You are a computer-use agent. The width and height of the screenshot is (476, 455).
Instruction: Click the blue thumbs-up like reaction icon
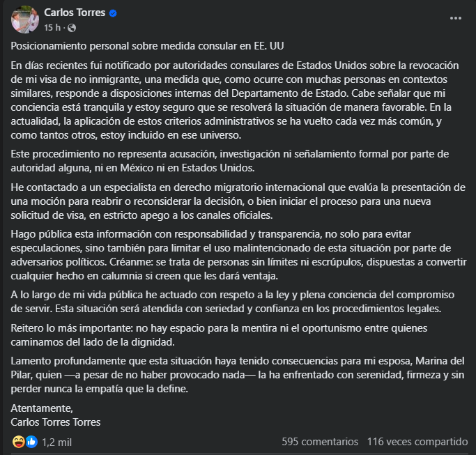click(31, 442)
